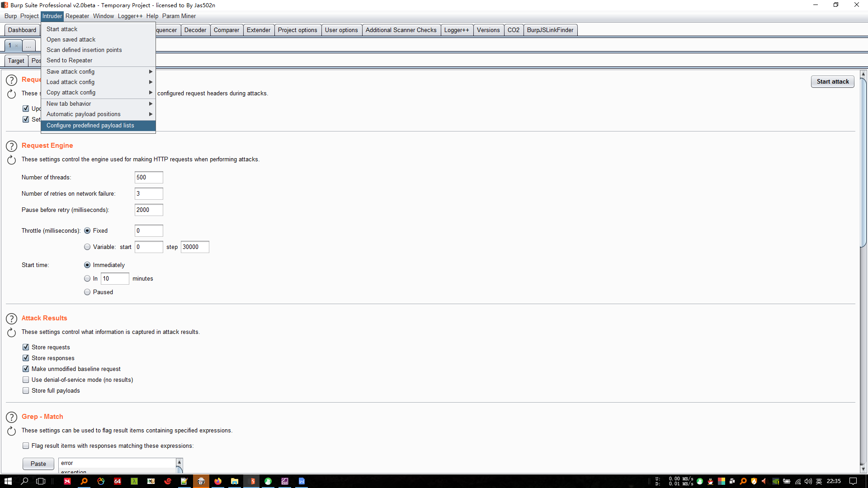Toggle denial-of-service mode checkbox
This screenshot has width=868, height=488.
(26, 380)
